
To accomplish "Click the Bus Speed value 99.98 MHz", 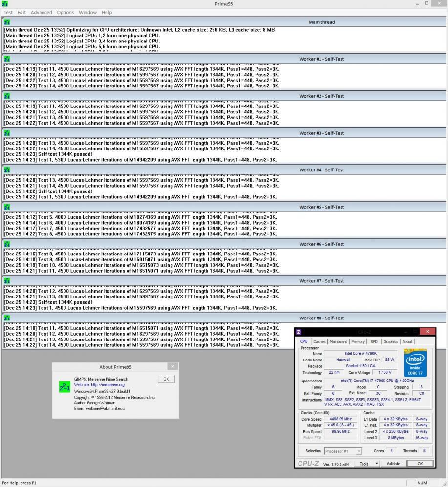I will click(x=341, y=431).
